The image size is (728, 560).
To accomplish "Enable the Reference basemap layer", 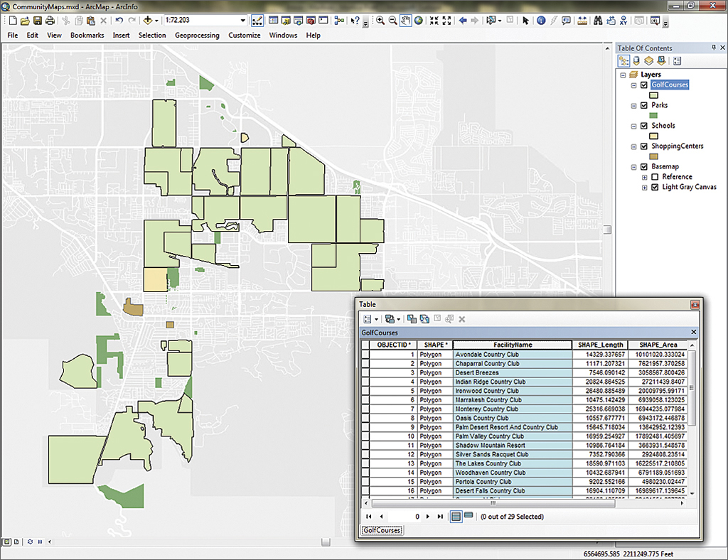I will pyautogui.click(x=655, y=177).
